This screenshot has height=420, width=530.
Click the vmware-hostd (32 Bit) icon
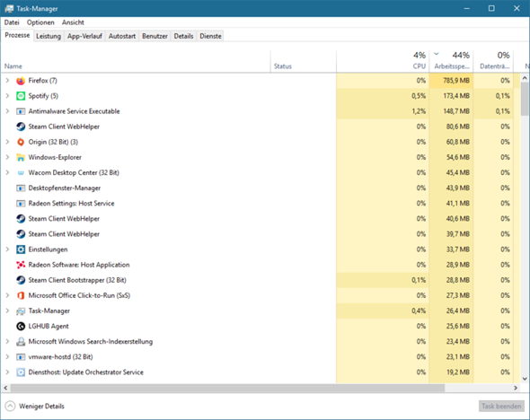[21, 357]
